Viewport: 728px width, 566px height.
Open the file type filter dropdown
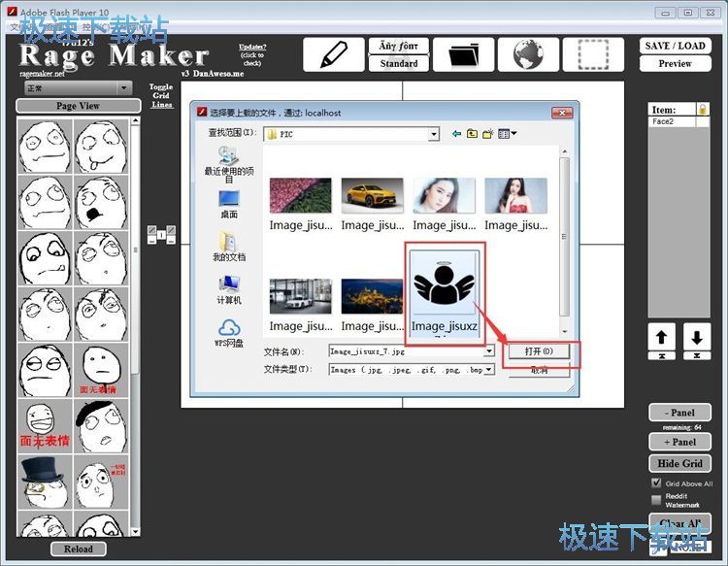(x=489, y=369)
